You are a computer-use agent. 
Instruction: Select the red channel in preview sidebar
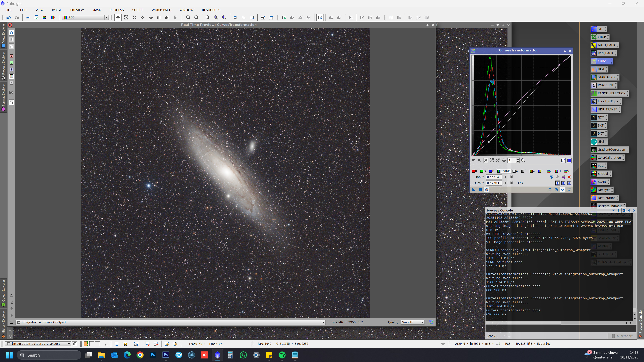(x=12, y=56)
